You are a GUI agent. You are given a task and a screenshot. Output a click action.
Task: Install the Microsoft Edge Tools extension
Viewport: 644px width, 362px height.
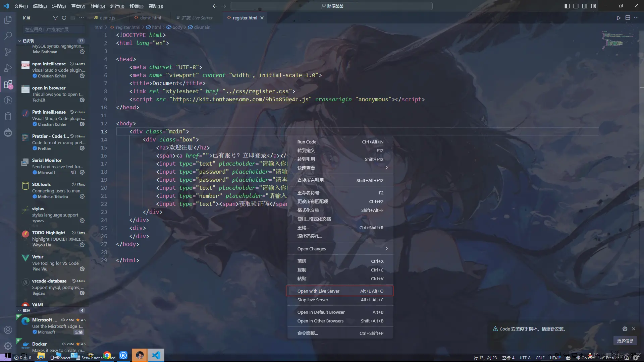[79, 332]
